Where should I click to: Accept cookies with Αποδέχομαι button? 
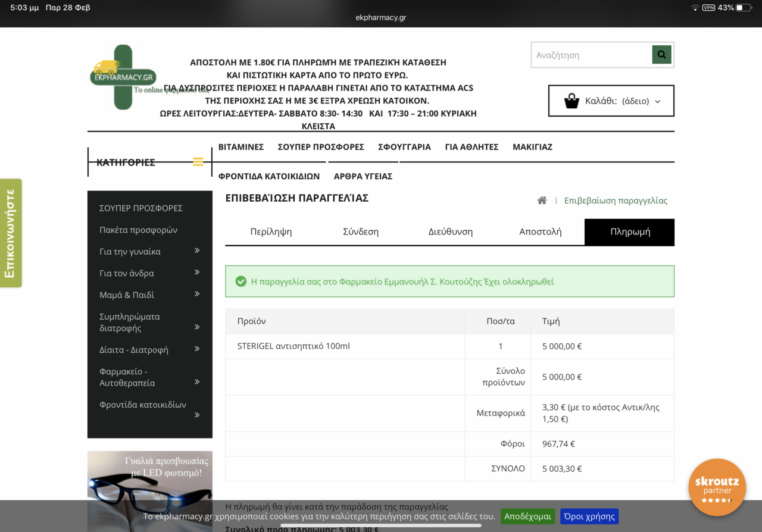tap(528, 517)
